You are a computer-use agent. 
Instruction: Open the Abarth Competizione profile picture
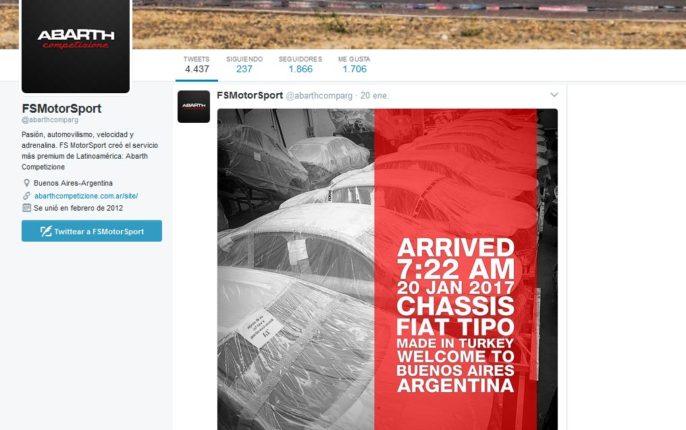[76, 45]
